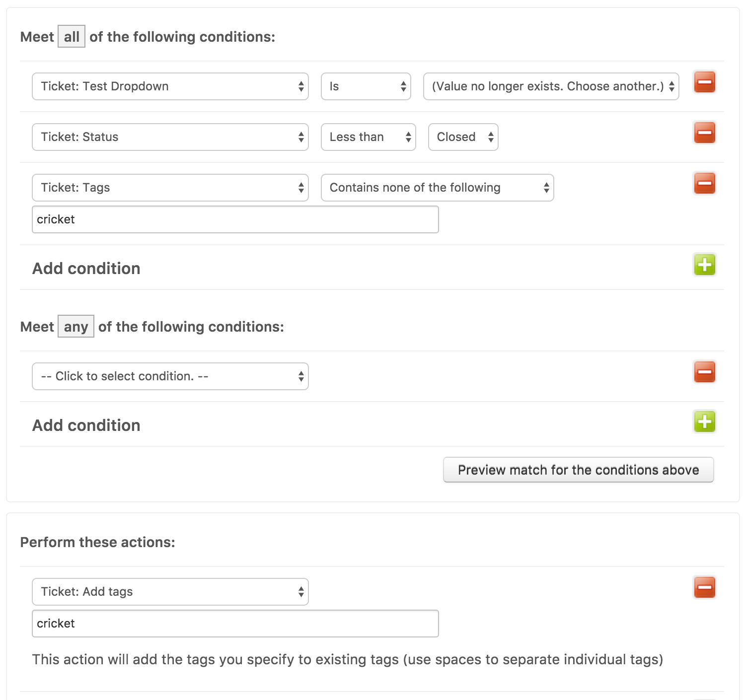Open 'Click to select condition' dropdown
The image size is (744, 700).
coord(170,376)
